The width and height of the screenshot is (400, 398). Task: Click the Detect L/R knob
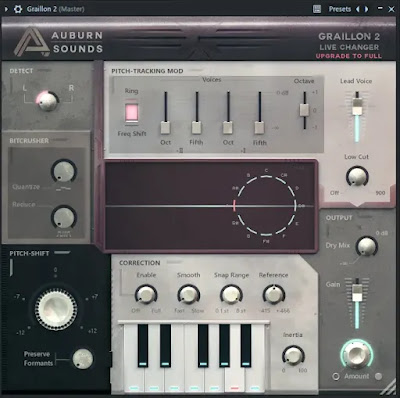47,100
